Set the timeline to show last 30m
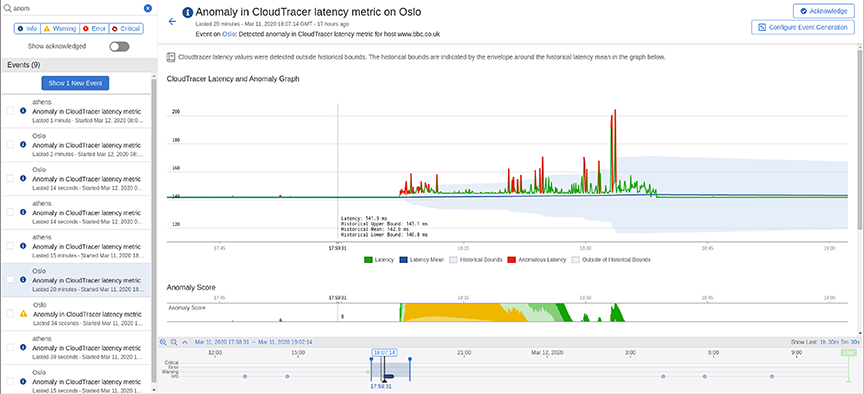Screen dimensions: 864x394 click(833, 342)
